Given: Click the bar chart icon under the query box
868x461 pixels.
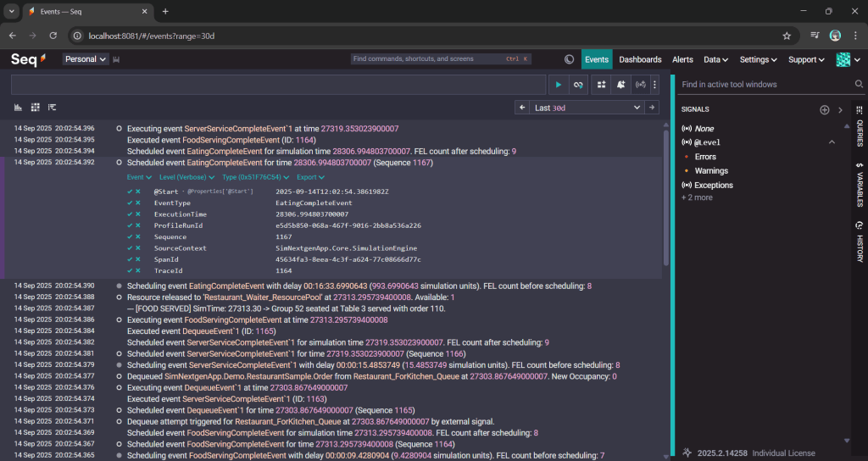Looking at the screenshot, I should coord(19,108).
